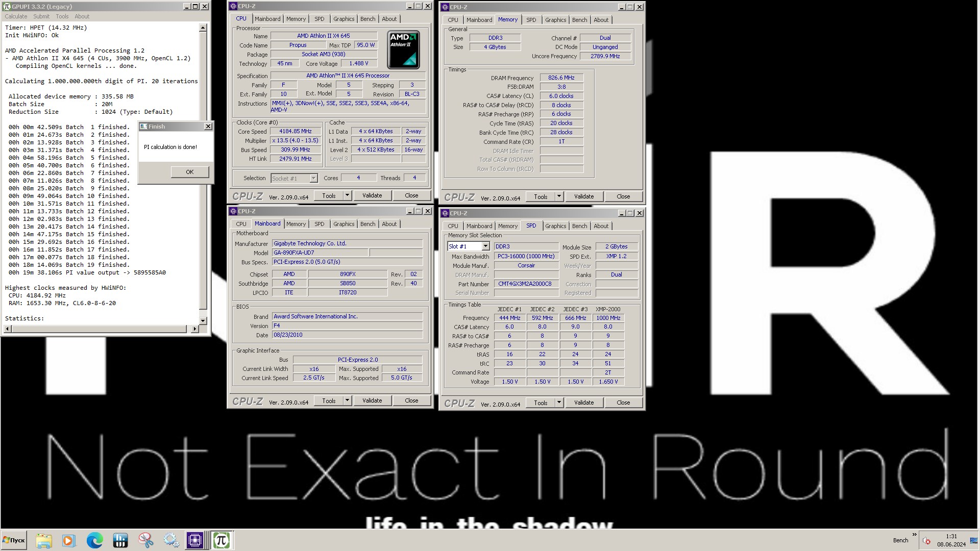Select SPD tab in Memory window
Viewport: 980px width, 551px height.
531,20
